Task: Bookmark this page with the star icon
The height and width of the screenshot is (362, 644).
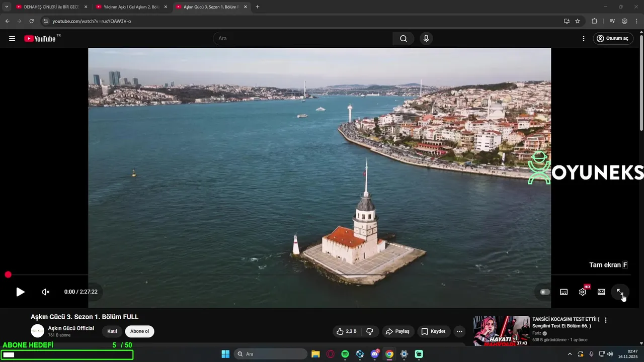Action: [578, 21]
